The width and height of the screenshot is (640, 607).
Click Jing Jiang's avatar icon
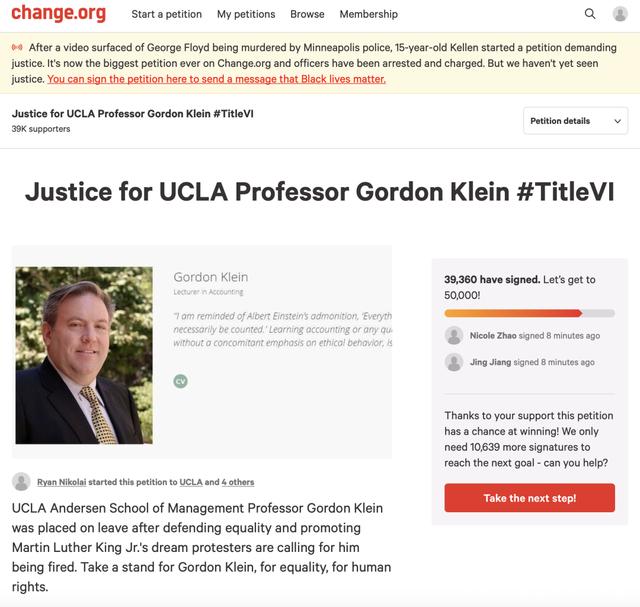(x=454, y=362)
